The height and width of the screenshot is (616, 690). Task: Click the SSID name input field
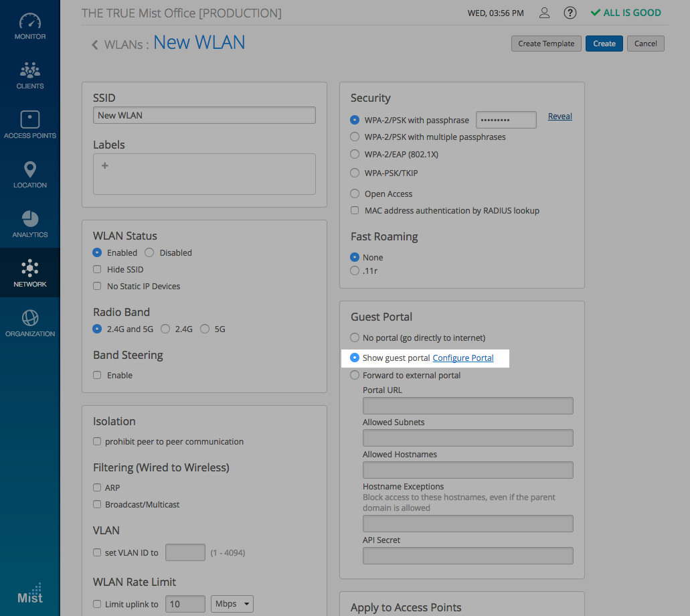204,115
